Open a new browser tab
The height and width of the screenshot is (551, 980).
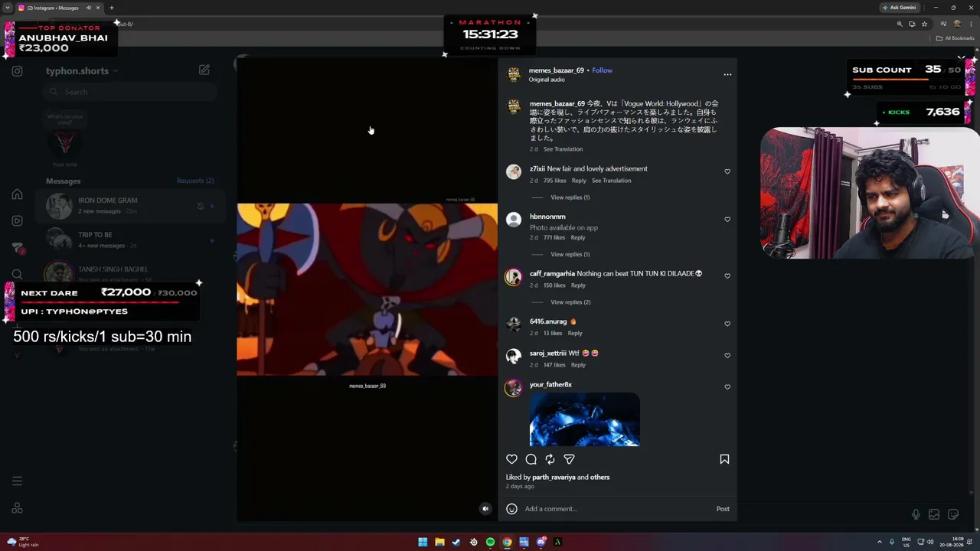point(112,8)
